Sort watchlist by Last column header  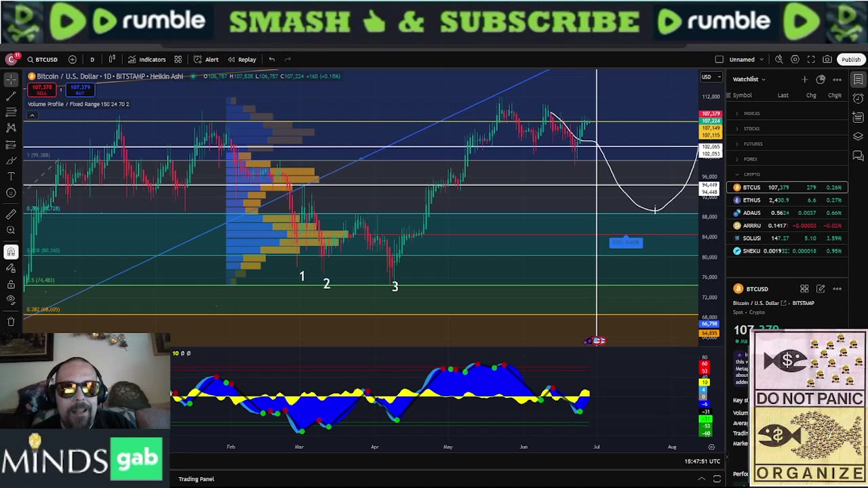pos(783,96)
